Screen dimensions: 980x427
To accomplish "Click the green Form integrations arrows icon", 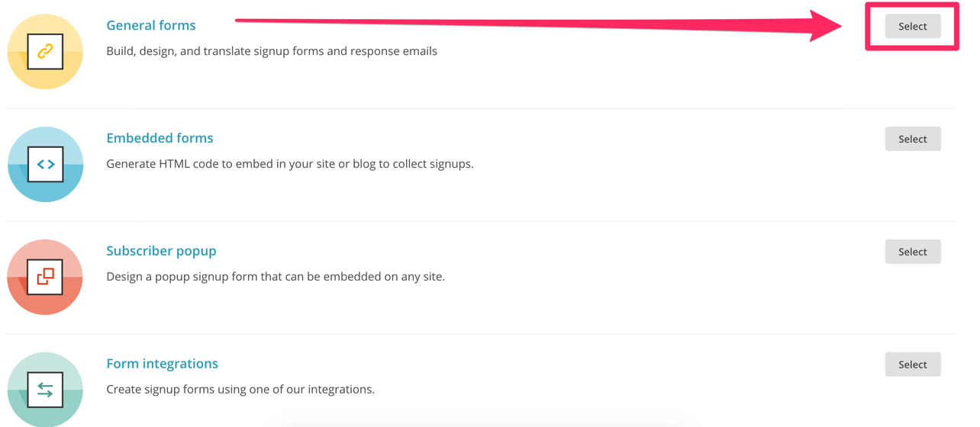I will pos(45,390).
